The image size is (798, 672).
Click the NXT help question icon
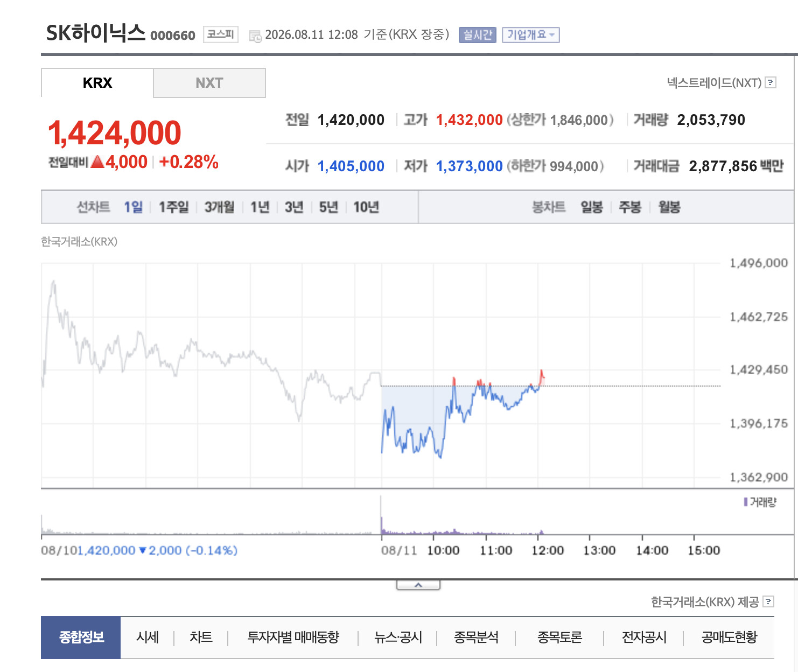tap(771, 82)
